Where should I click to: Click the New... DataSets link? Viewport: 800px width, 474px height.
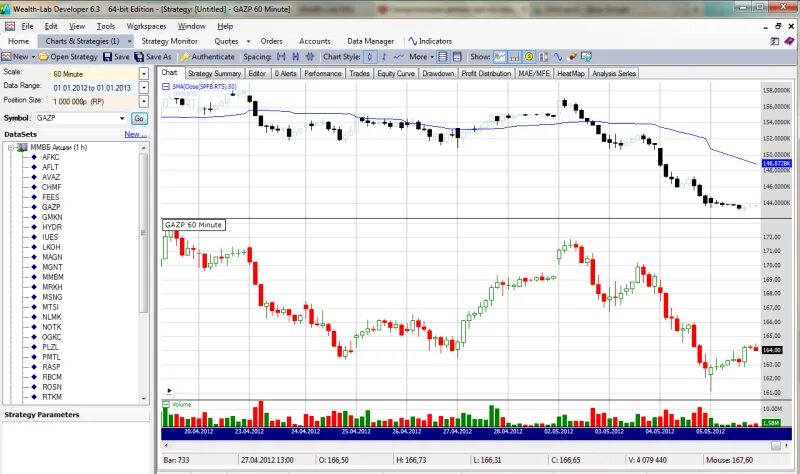click(135, 134)
